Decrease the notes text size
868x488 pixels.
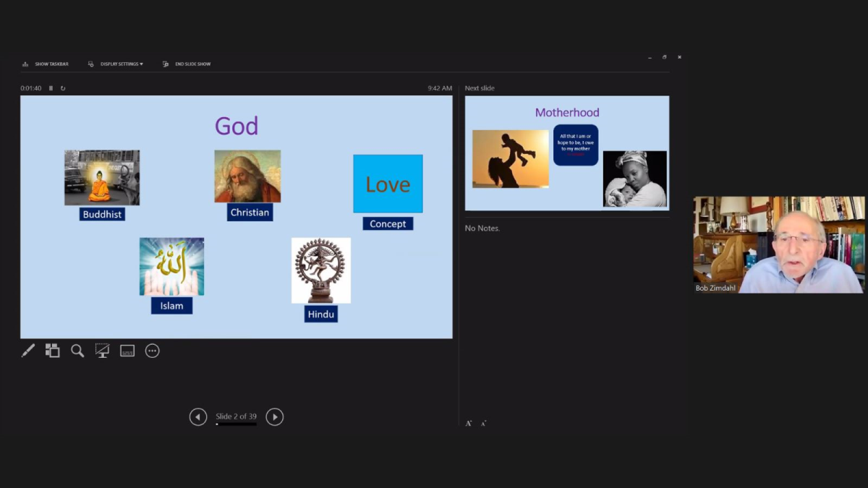[x=483, y=423]
